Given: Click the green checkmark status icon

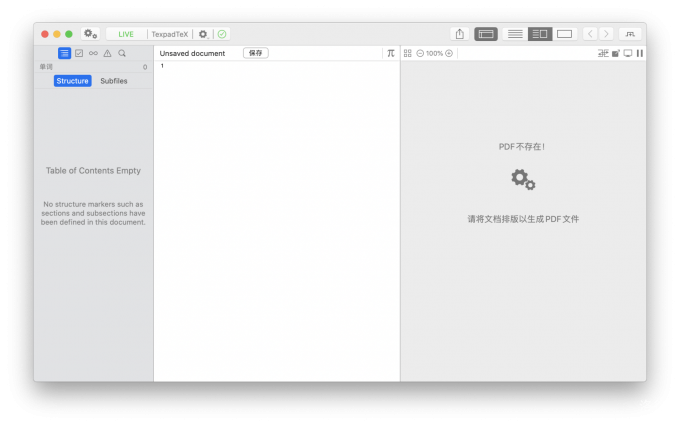Looking at the screenshot, I should click(x=222, y=34).
